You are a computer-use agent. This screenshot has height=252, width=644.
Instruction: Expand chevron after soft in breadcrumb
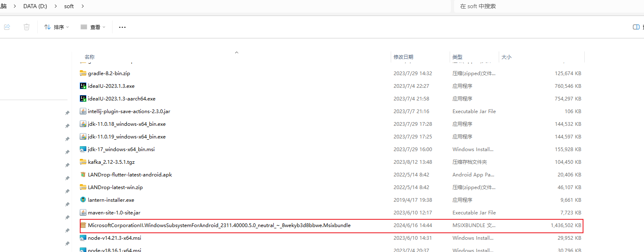pos(83,6)
